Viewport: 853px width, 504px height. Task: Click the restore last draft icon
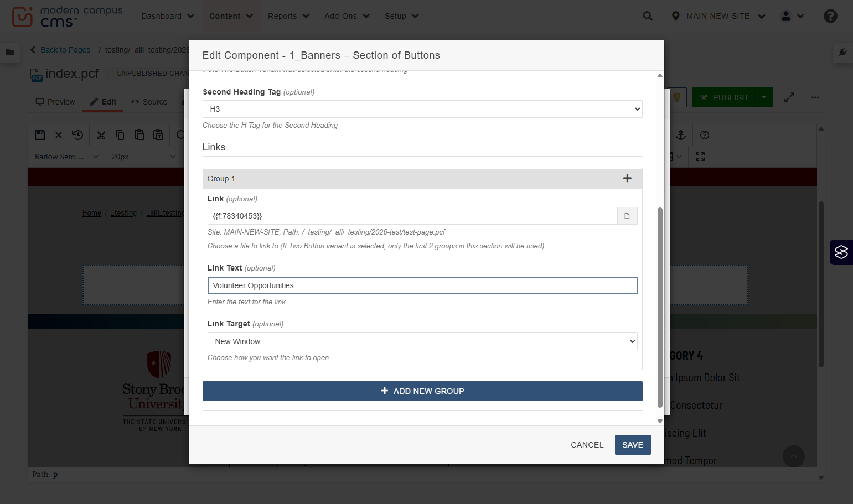point(77,135)
